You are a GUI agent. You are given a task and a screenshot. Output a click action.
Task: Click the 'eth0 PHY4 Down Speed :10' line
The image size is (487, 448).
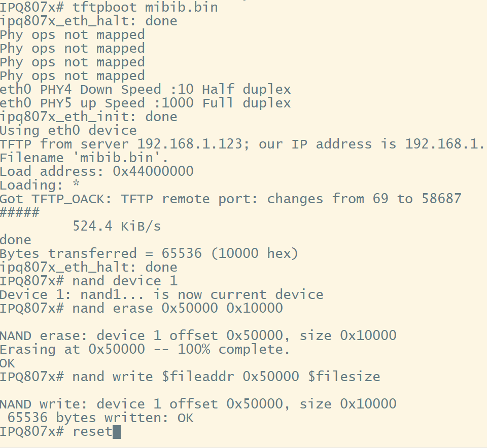point(146,89)
